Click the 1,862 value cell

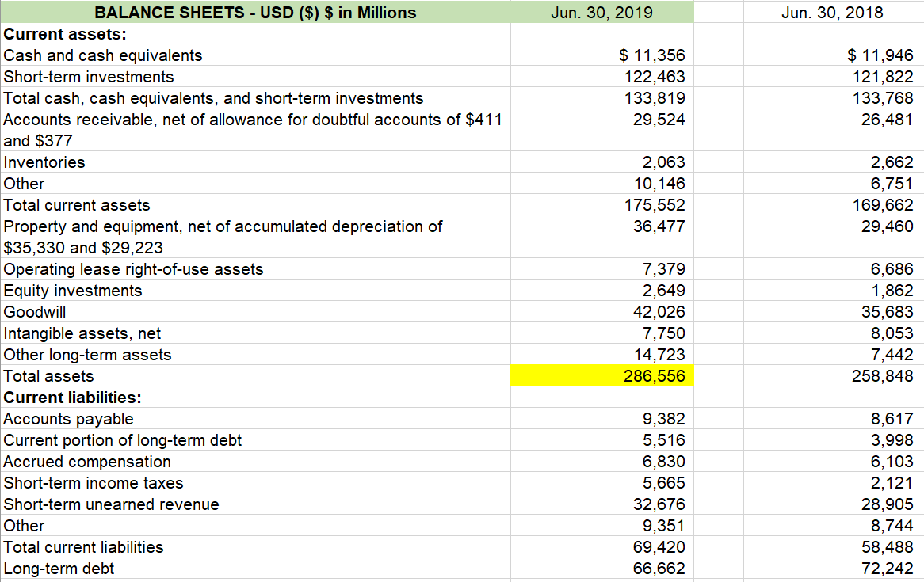(892, 291)
